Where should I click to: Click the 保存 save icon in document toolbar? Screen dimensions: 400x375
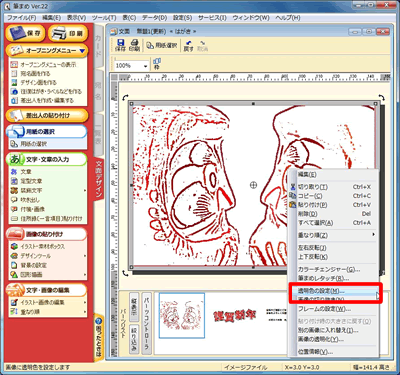(120, 45)
